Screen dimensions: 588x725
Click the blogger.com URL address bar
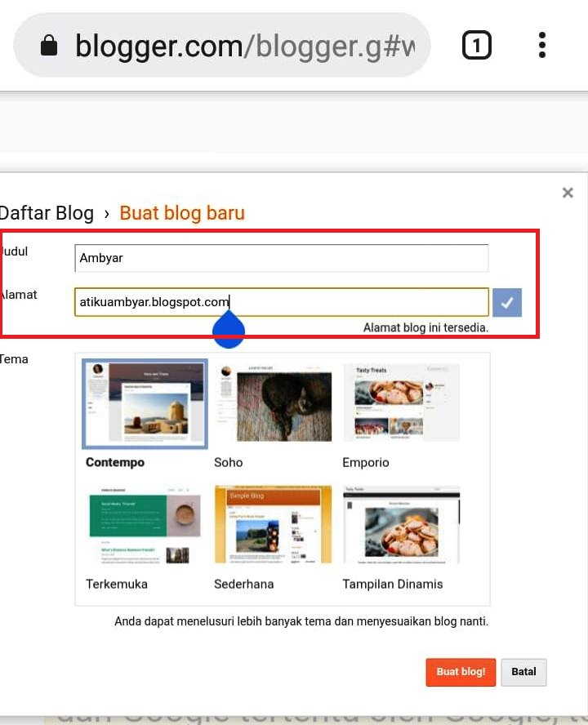click(x=222, y=46)
